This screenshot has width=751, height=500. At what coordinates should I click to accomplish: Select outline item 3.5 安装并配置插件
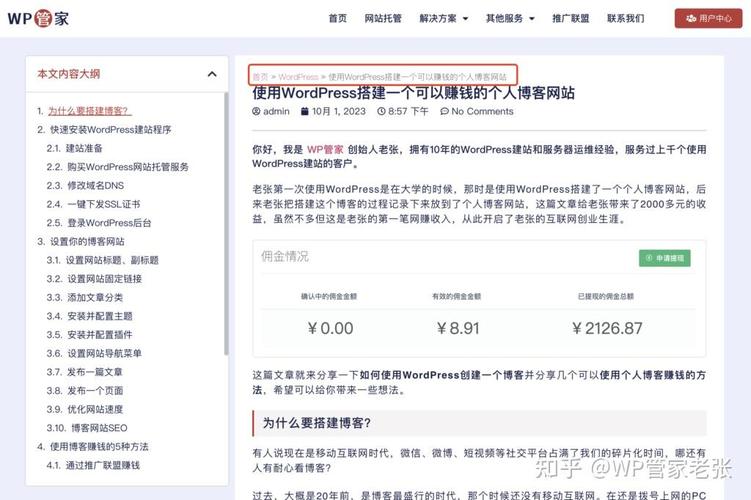(x=99, y=335)
